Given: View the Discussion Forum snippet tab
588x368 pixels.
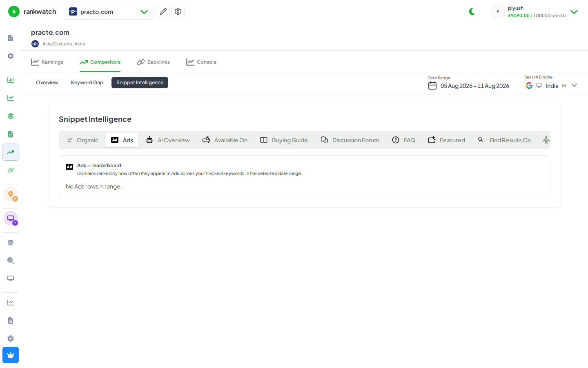Looking at the screenshot, I should [x=350, y=140].
